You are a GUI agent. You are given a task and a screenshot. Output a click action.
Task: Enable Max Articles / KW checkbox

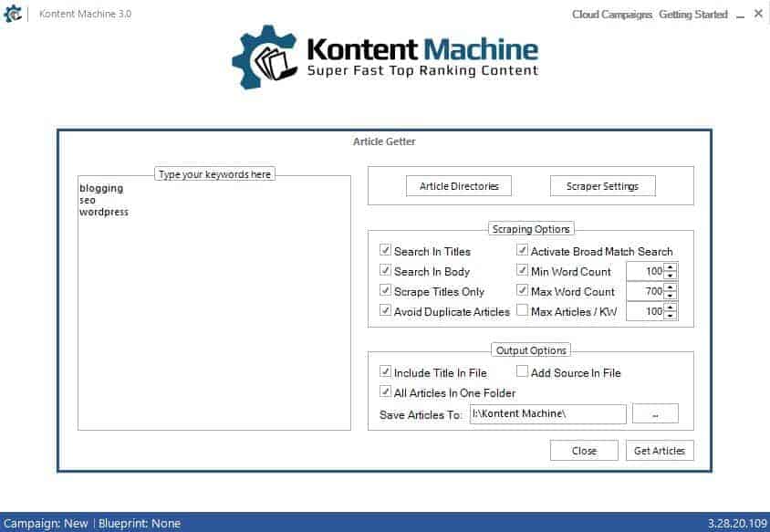[522, 311]
